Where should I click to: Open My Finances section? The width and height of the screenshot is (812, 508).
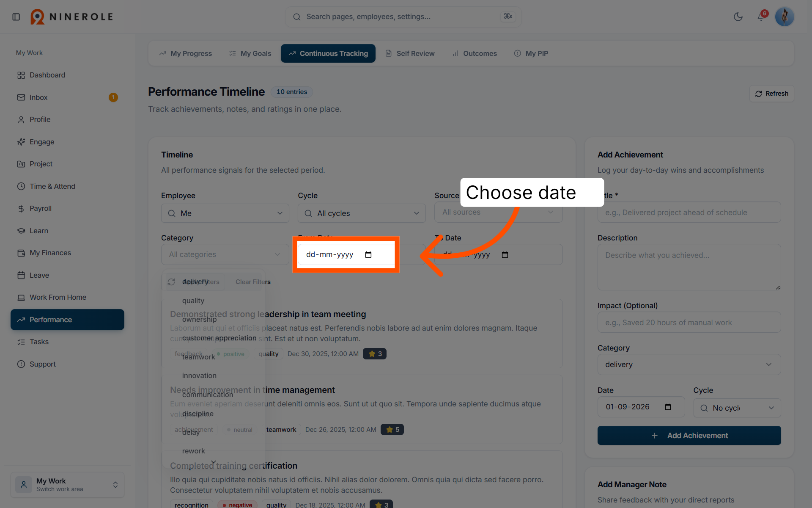click(68, 253)
